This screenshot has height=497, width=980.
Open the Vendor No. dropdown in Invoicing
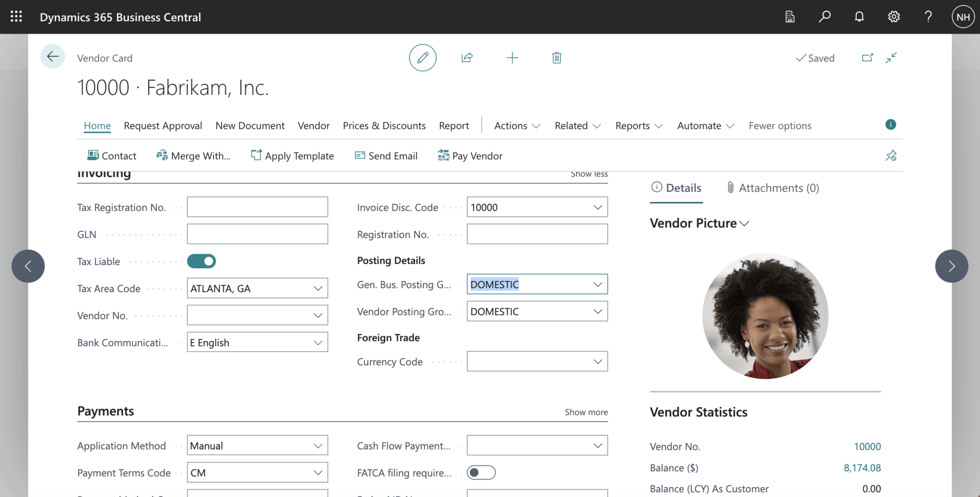[x=318, y=316]
